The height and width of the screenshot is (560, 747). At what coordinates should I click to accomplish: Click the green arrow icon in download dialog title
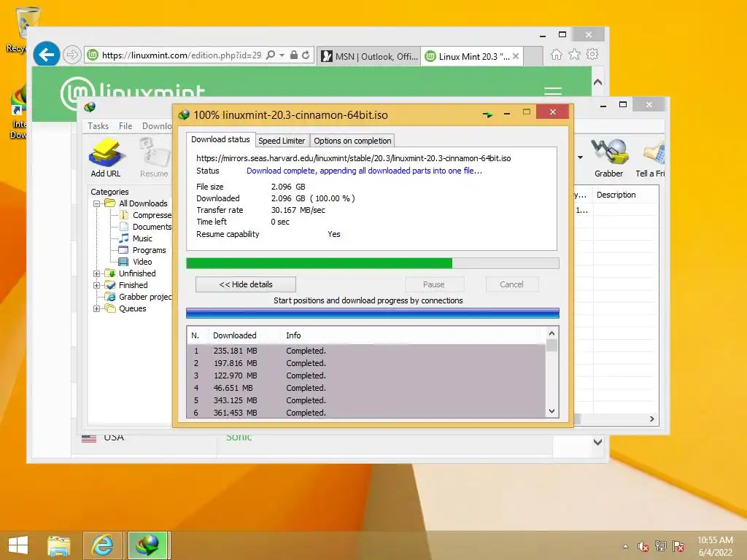click(x=487, y=114)
